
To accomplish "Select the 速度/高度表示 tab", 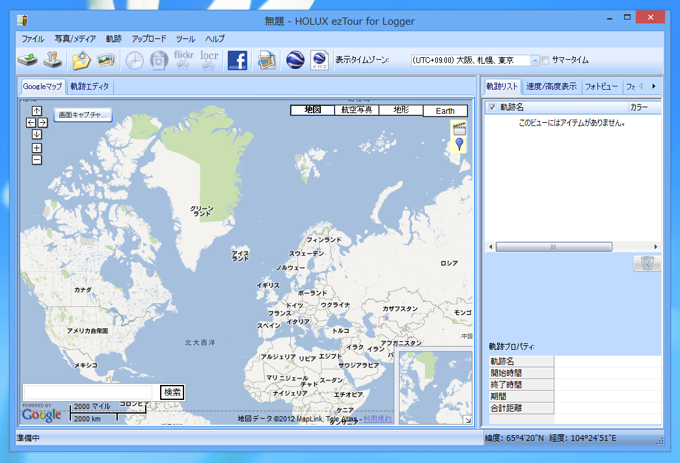I will click(551, 86).
